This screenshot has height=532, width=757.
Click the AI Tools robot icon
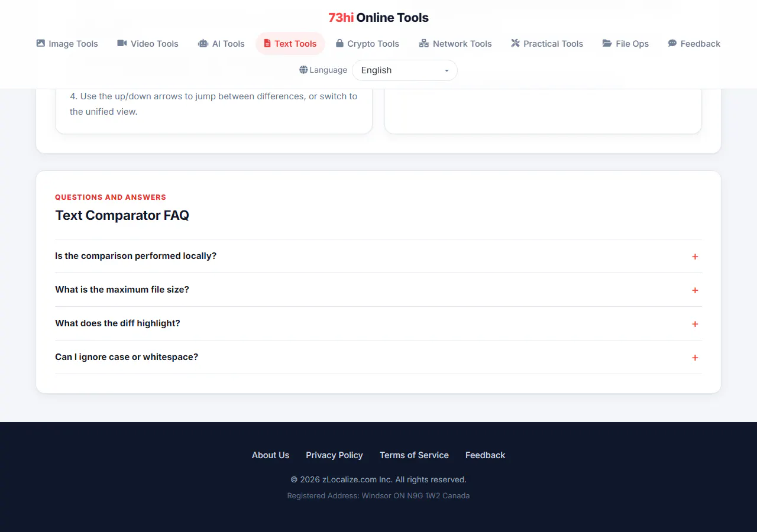(203, 43)
